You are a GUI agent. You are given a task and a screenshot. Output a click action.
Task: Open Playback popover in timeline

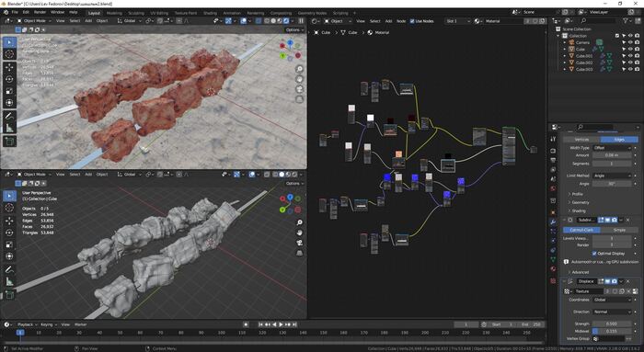[27, 324]
